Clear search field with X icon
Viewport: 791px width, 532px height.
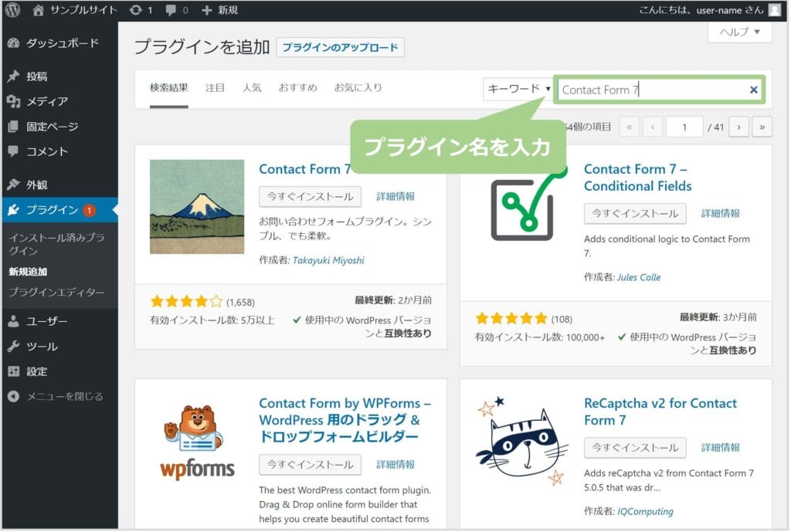pos(753,90)
